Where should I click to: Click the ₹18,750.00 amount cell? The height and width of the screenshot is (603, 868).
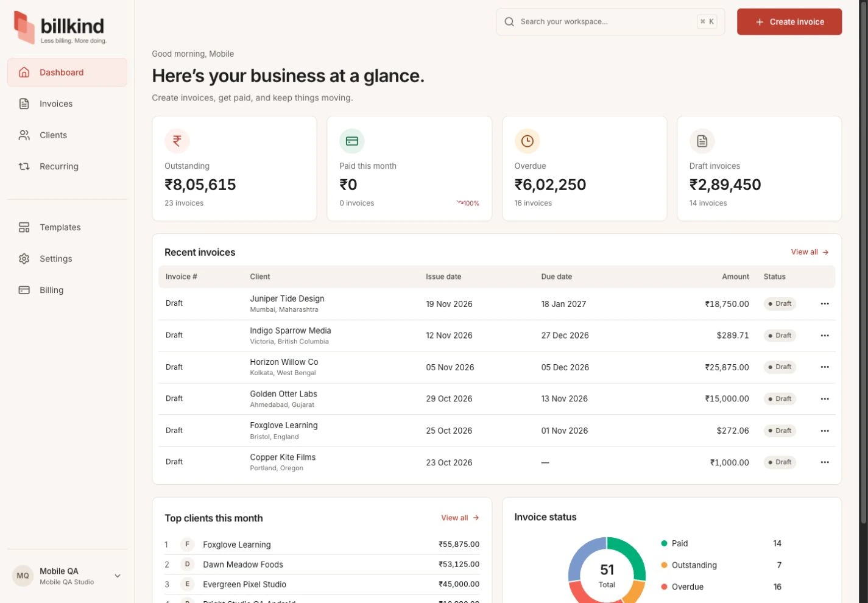pyautogui.click(x=727, y=304)
